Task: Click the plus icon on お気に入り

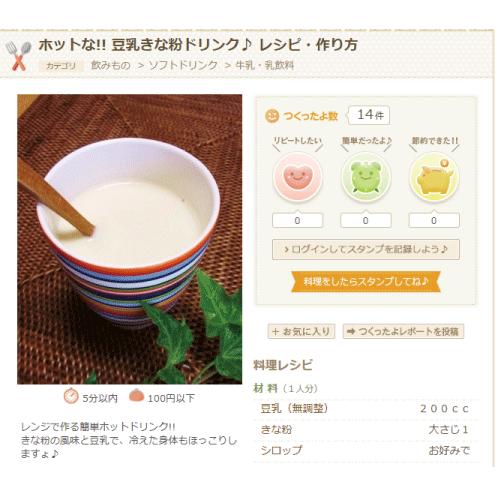Action: tap(275, 331)
